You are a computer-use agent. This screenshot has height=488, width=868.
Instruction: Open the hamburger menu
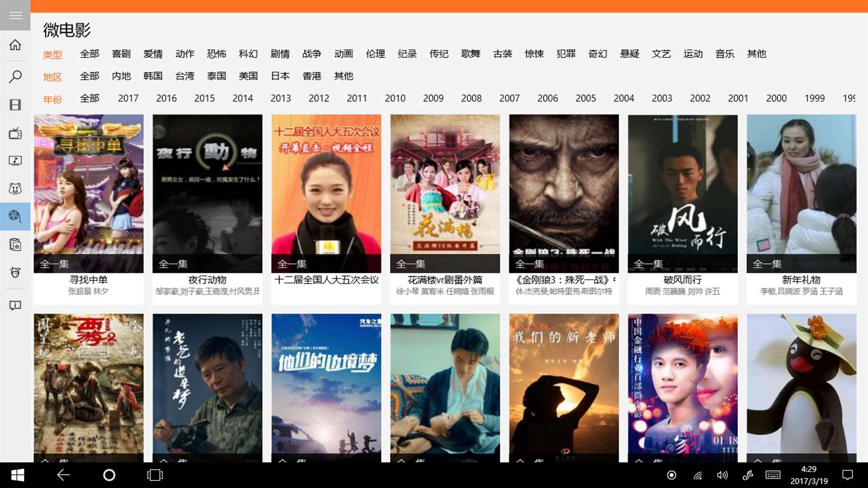click(x=15, y=15)
